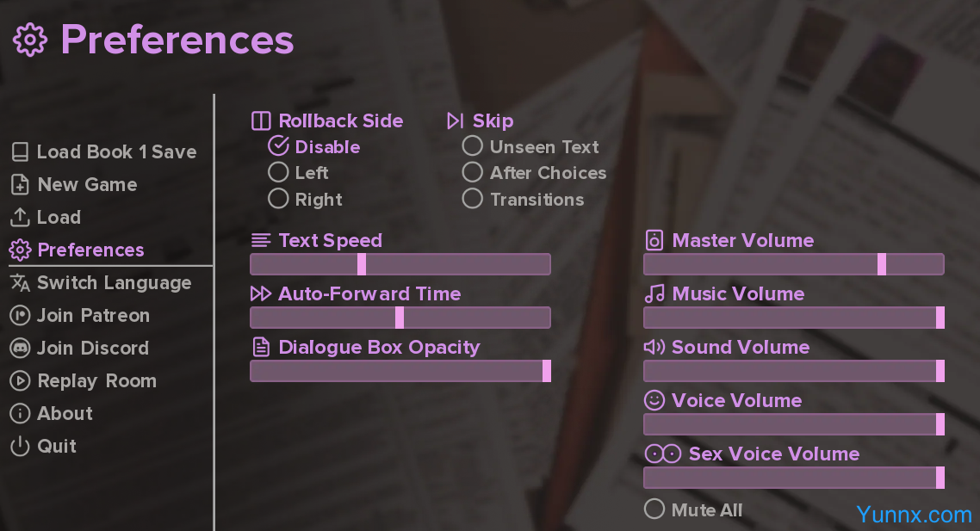
Task: Toggle Skip After Choices option
Action: tap(472, 173)
